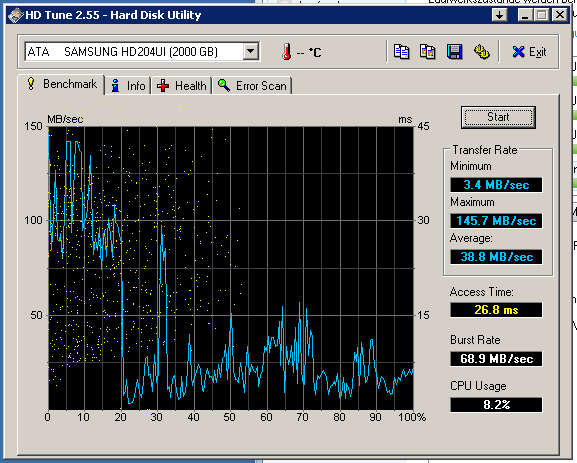Click the Access Time 26.8 ms field
This screenshot has width=577, height=463.
[496, 310]
